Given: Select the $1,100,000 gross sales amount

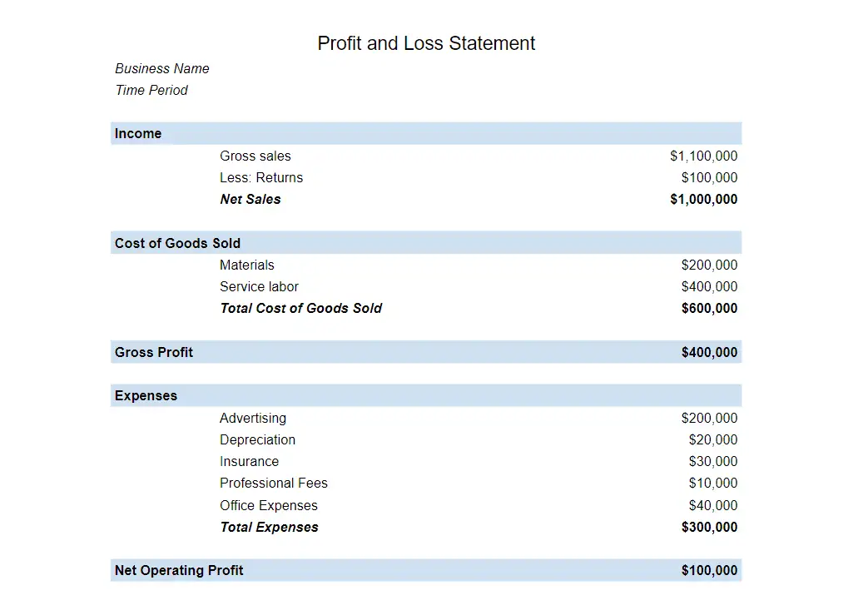Looking at the screenshot, I should [703, 156].
